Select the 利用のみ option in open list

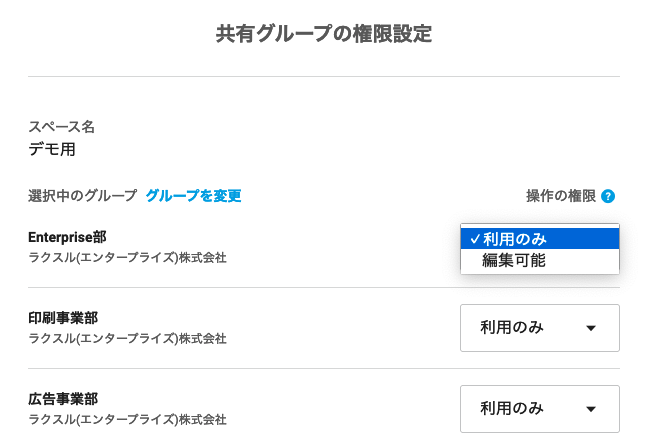point(540,239)
